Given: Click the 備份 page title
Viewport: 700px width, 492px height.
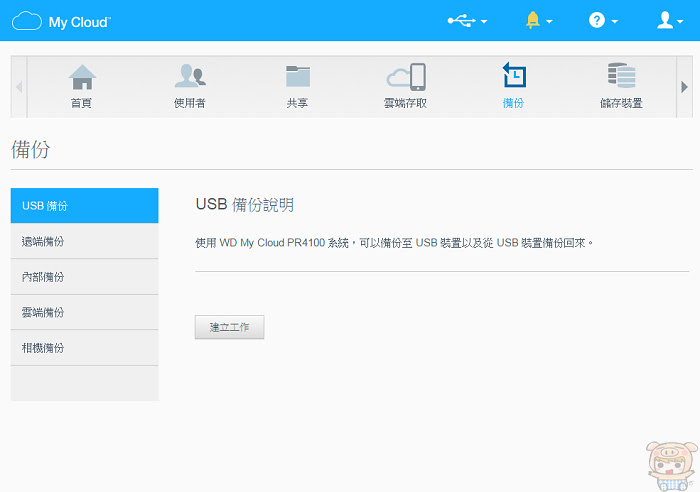Looking at the screenshot, I should 30,149.
